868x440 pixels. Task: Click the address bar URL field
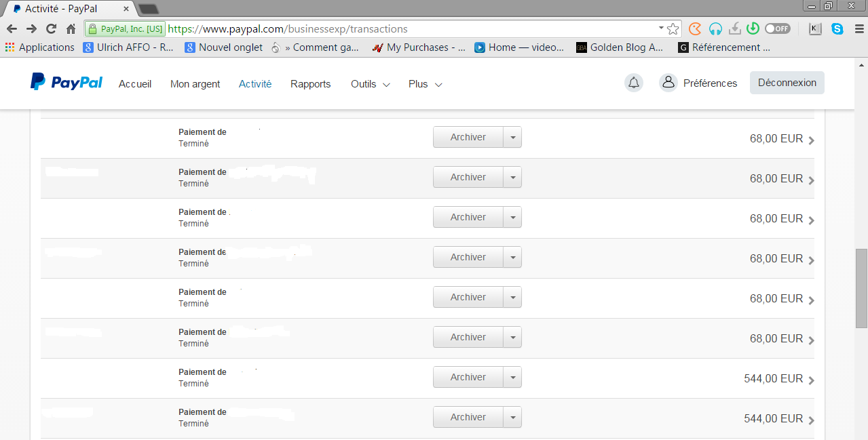(407, 29)
